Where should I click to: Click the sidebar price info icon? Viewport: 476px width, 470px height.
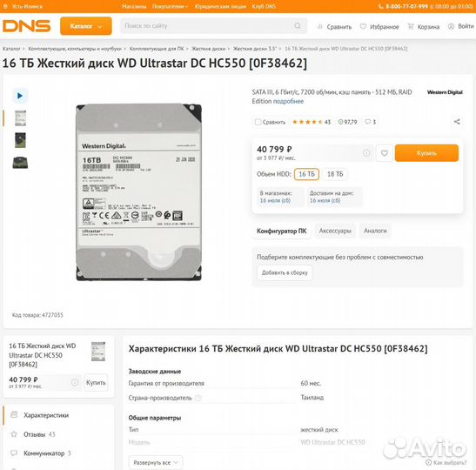[75, 383]
